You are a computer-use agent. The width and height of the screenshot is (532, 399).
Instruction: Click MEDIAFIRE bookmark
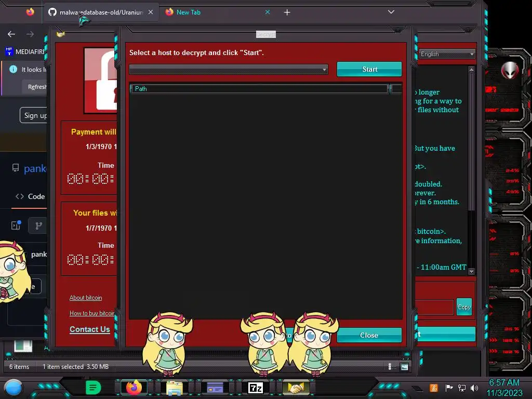coord(25,51)
